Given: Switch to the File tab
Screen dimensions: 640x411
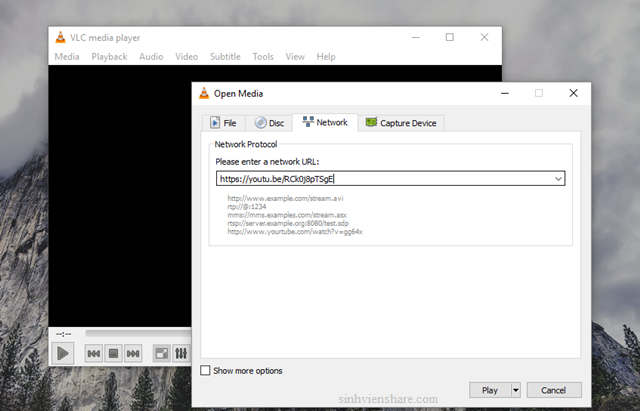Looking at the screenshot, I should coord(221,123).
